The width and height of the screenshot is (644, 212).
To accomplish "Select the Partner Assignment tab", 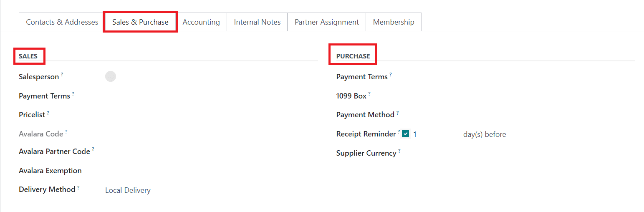I will click(326, 22).
